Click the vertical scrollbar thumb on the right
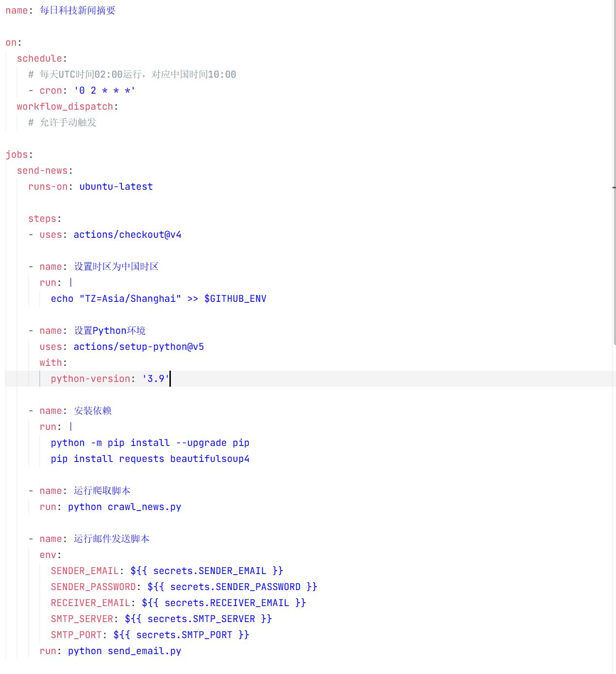Viewport: 616px width, 674px height. pos(614,170)
